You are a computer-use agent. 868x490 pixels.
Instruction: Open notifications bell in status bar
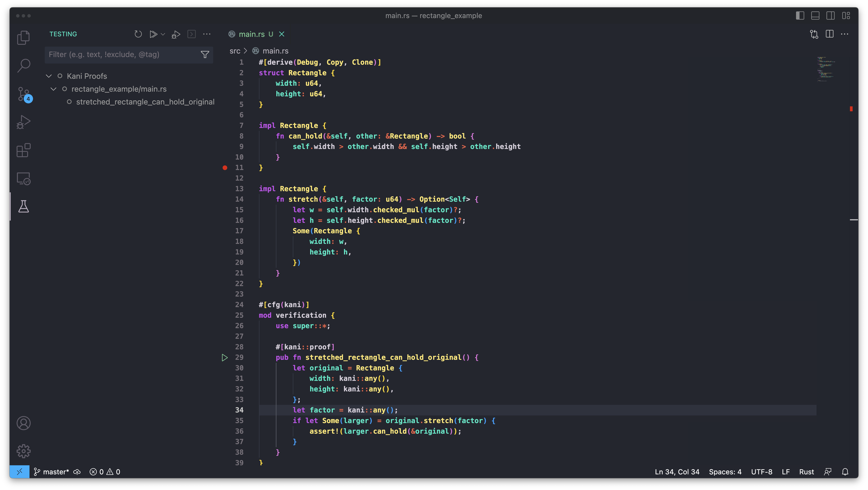(845, 472)
